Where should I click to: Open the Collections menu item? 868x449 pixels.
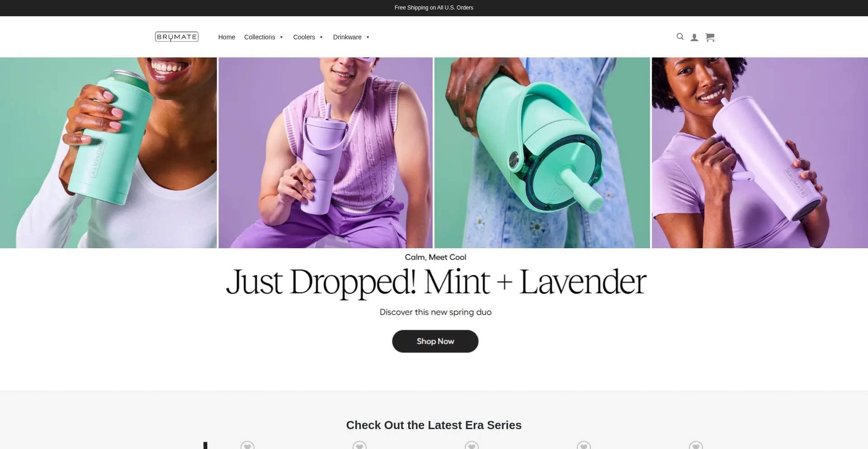259,37
